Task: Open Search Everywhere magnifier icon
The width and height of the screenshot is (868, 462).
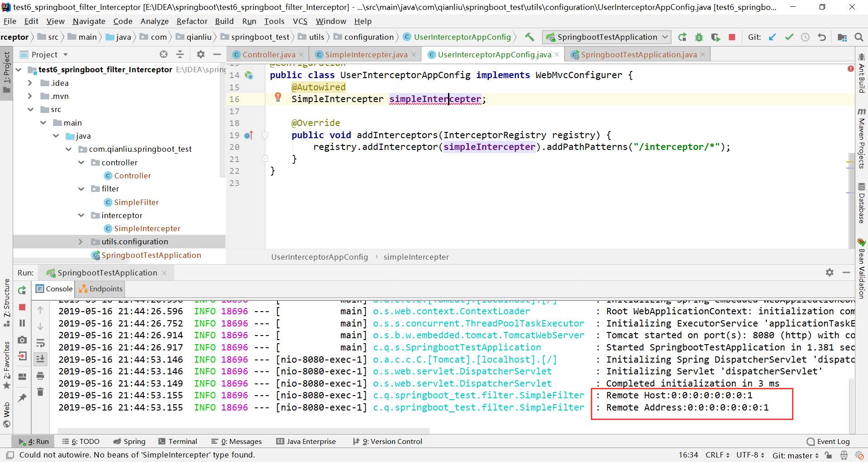Action: tap(859, 37)
